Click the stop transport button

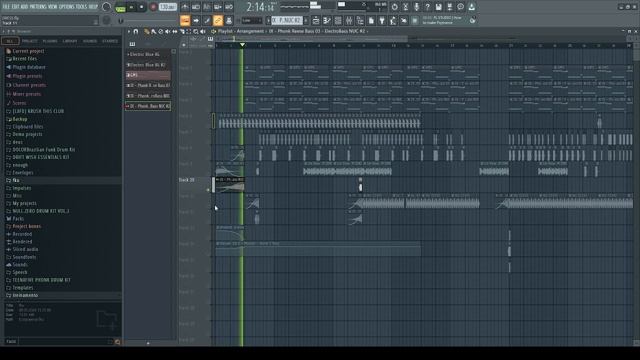tap(142, 7)
